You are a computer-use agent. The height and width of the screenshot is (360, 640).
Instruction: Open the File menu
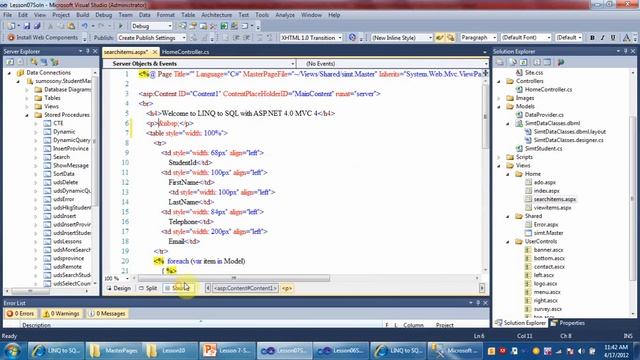point(8,15)
